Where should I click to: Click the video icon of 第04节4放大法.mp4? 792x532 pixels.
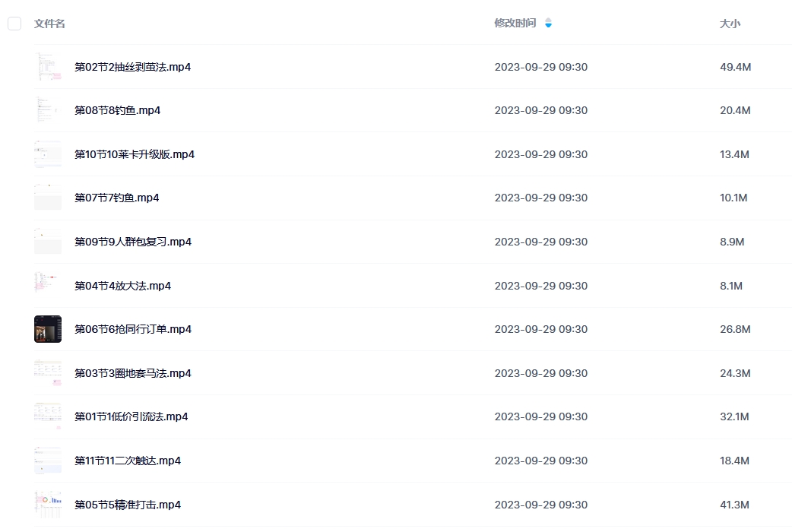tap(48, 286)
